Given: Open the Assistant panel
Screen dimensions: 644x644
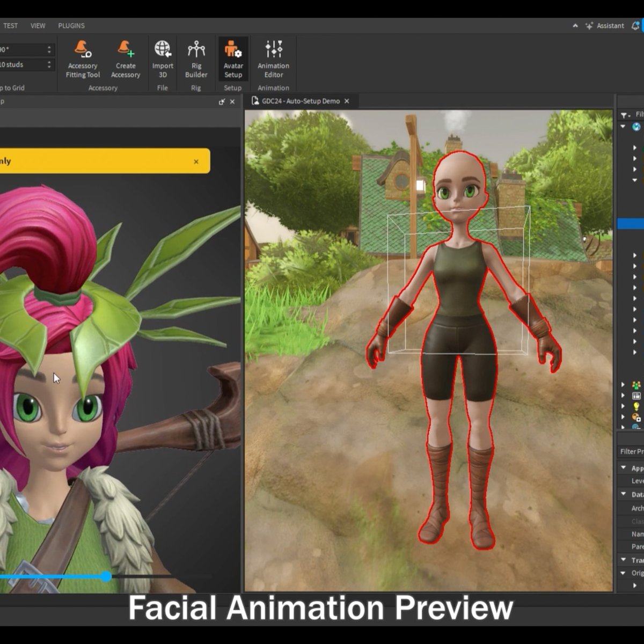Looking at the screenshot, I should click(605, 25).
